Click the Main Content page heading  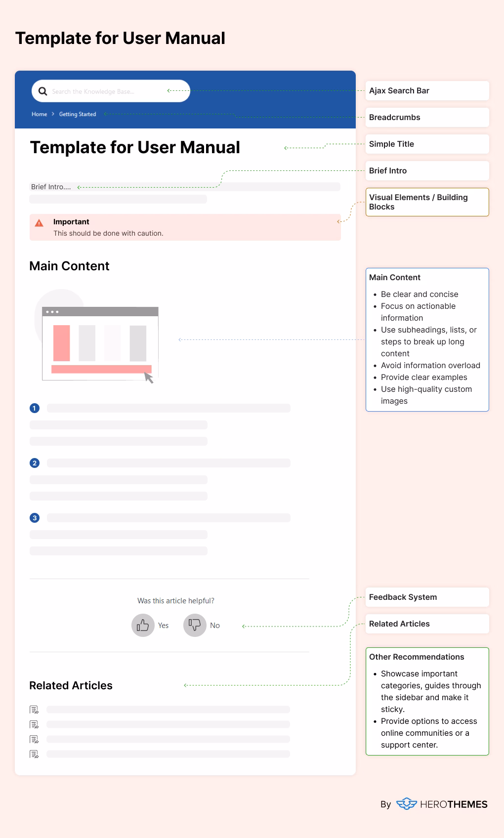tap(69, 266)
